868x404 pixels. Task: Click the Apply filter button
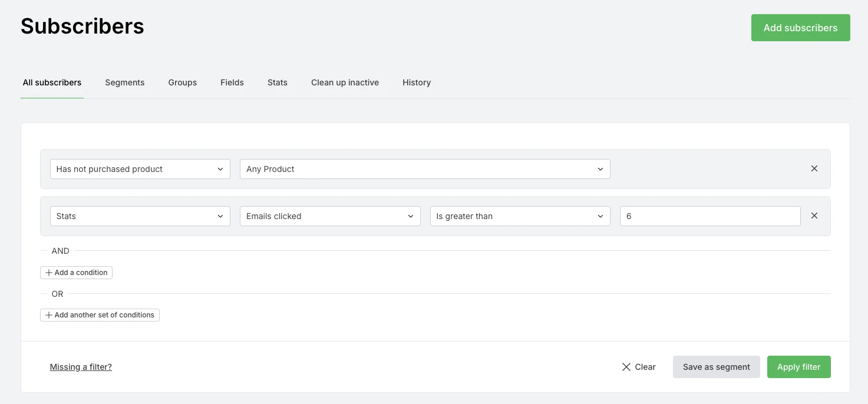[798, 366]
